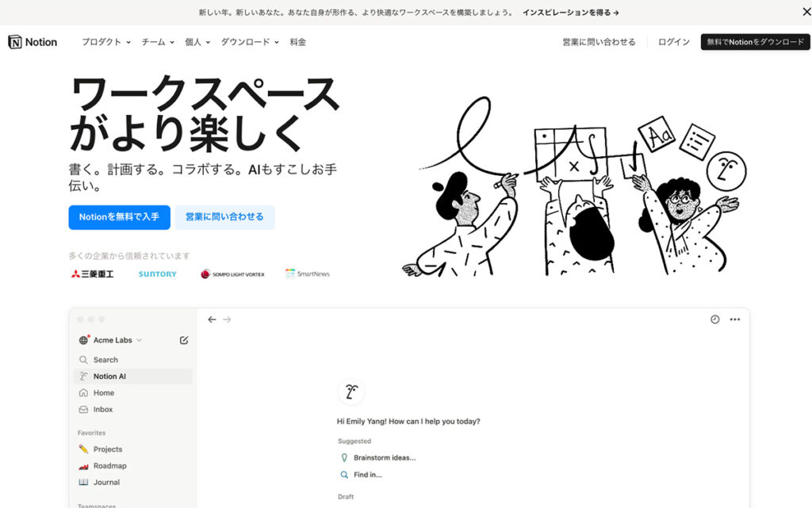Image resolution: width=812 pixels, height=508 pixels.
Task: Click the SmartNews logo
Action: pos(308,273)
